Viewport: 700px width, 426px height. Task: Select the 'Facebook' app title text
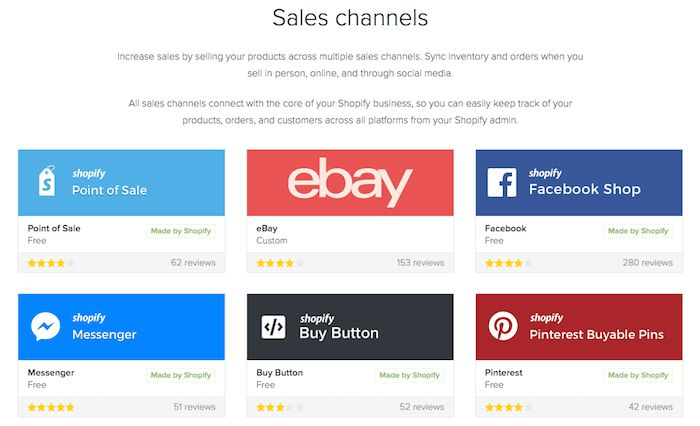point(505,228)
